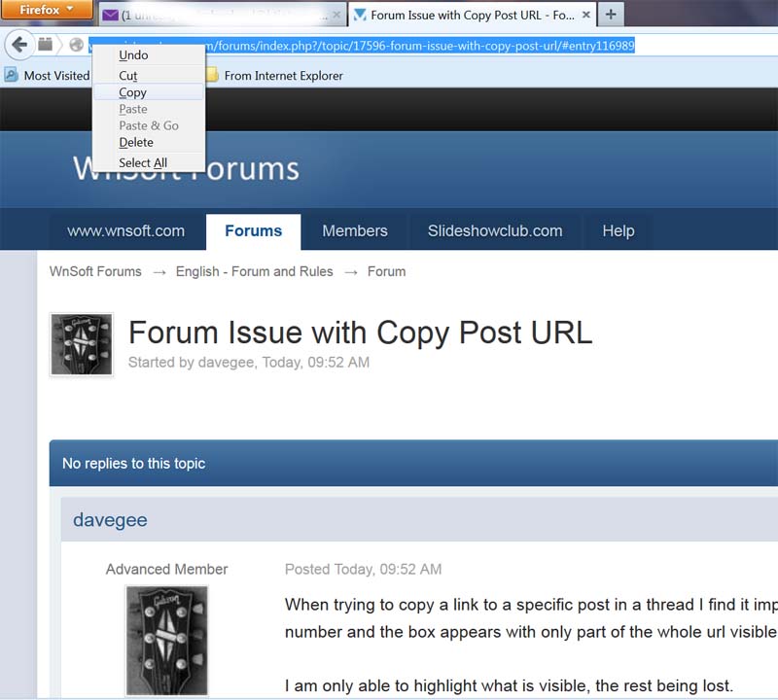Choose Copy from the context menu
This screenshot has width=778, height=700.
149,92
